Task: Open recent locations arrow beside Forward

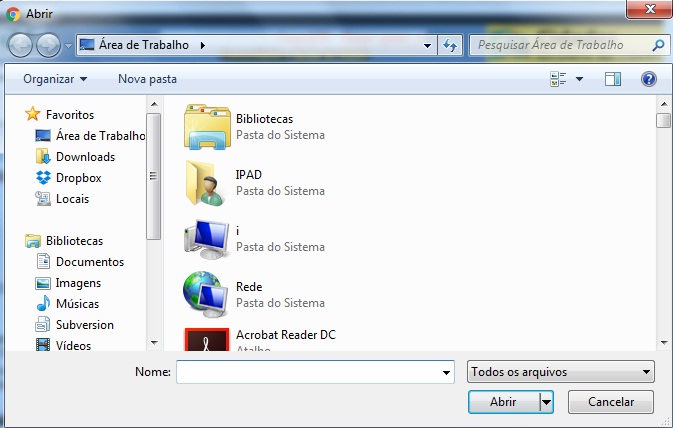Action: coord(68,45)
